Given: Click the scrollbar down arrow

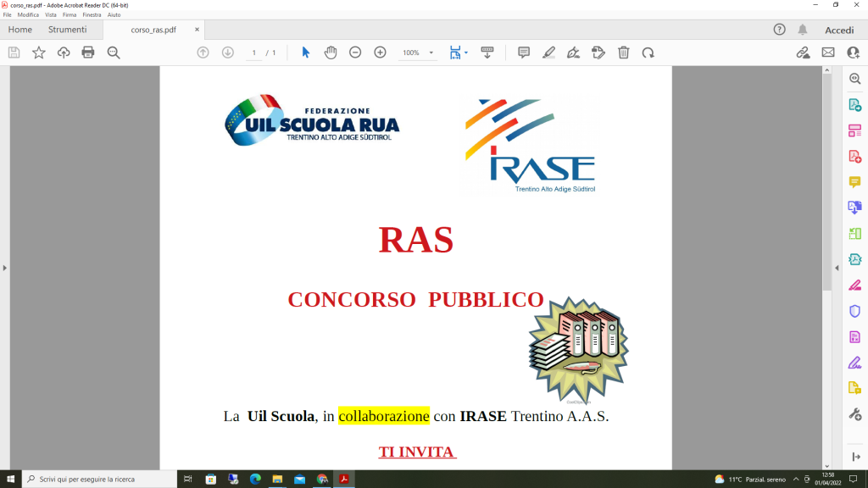Looking at the screenshot, I should [827, 466].
